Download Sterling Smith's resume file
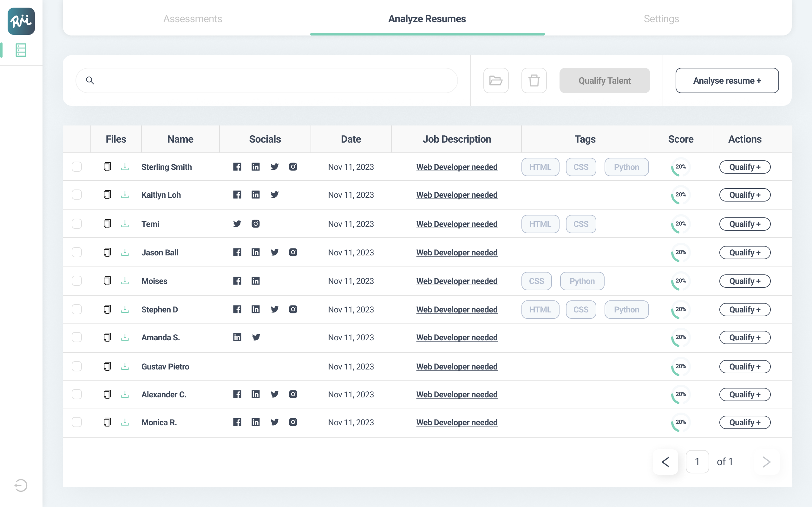The width and height of the screenshot is (812, 507). [x=125, y=167]
